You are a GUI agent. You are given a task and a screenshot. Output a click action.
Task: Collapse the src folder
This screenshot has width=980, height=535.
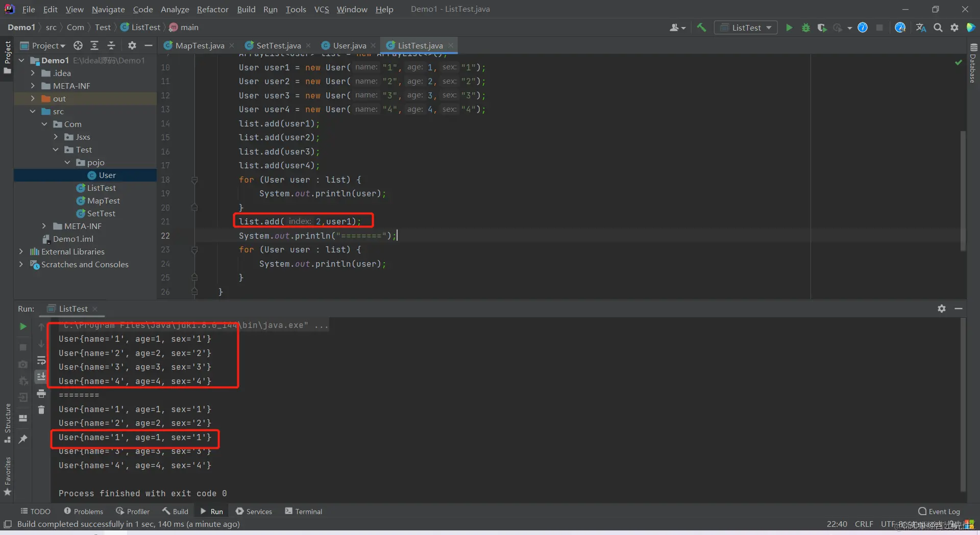point(33,111)
